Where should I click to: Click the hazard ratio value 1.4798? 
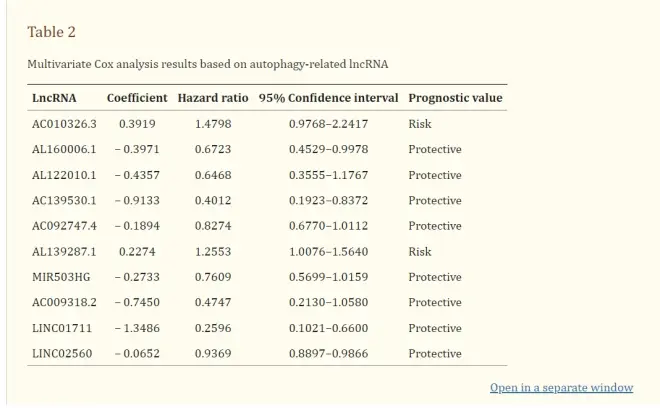tap(213, 124)
